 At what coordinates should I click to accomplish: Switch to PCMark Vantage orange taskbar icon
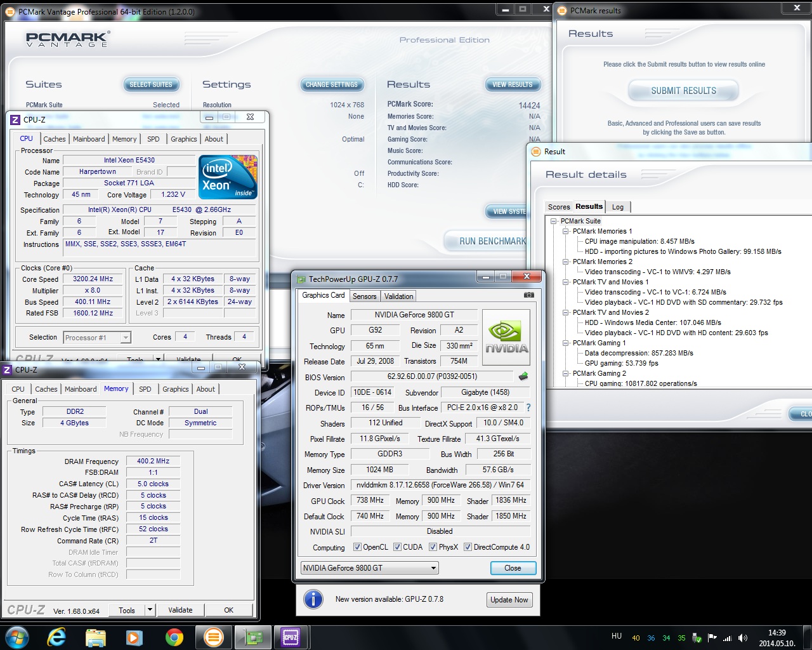[x=214, y=637]
